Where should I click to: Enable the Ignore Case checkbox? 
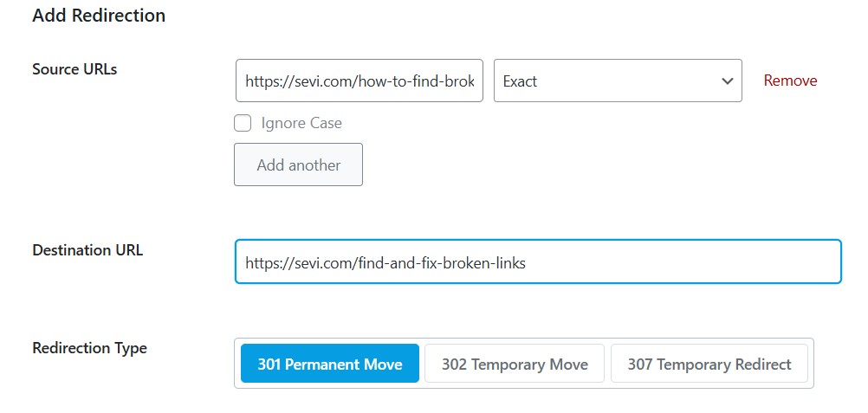(243, 123)
